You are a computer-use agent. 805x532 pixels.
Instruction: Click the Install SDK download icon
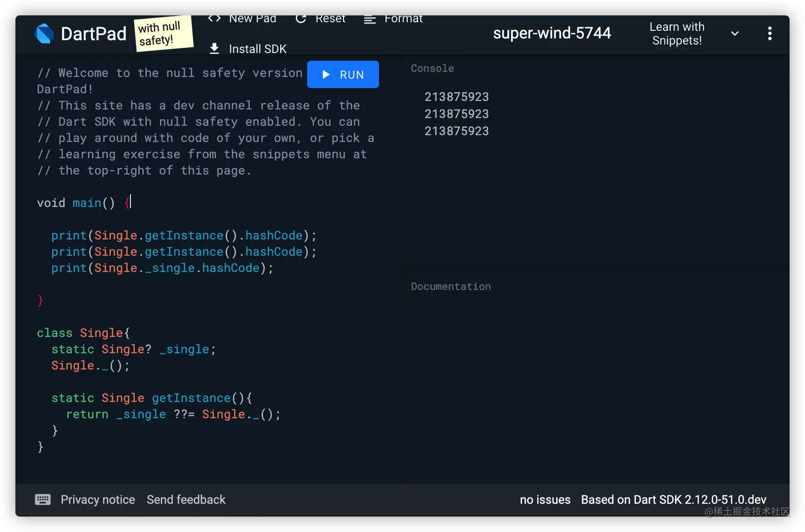click(214, 49)
